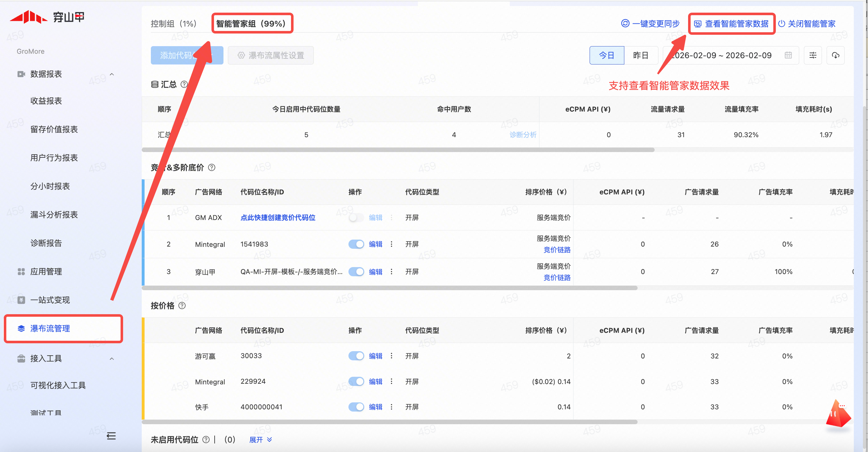This screenshot has height=452, width=868.
Task: Click the column settings filter icon
Action: point(812,55)
